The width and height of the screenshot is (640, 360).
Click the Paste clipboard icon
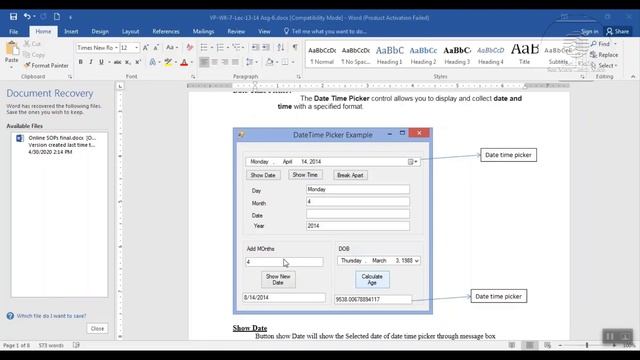tap(12, 49)
